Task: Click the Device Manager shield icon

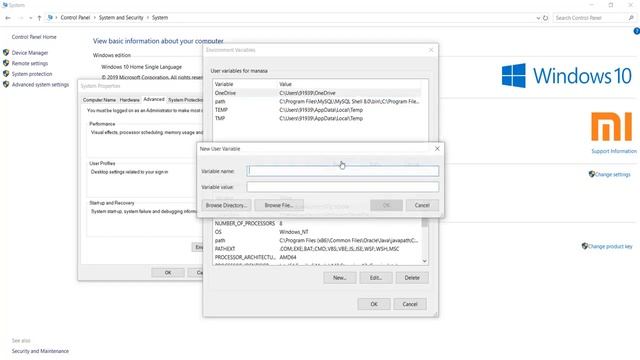Action: coord(6,53)
